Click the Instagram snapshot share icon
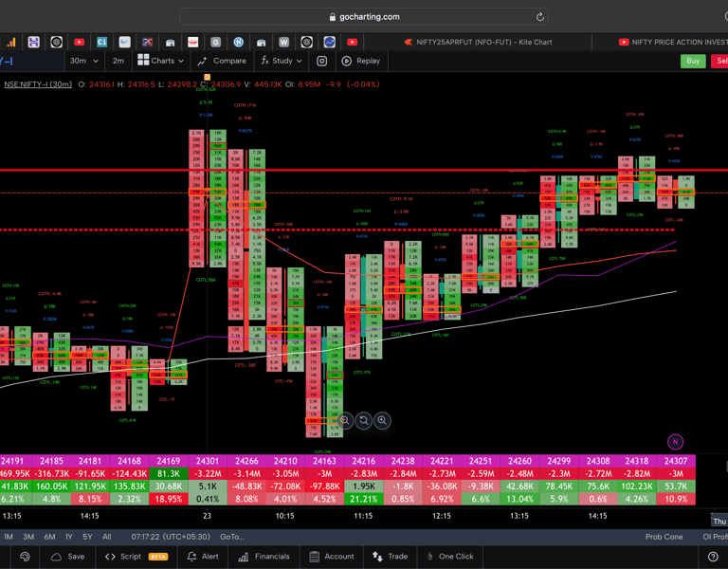728x569 pixels. [x=321, y=61]
